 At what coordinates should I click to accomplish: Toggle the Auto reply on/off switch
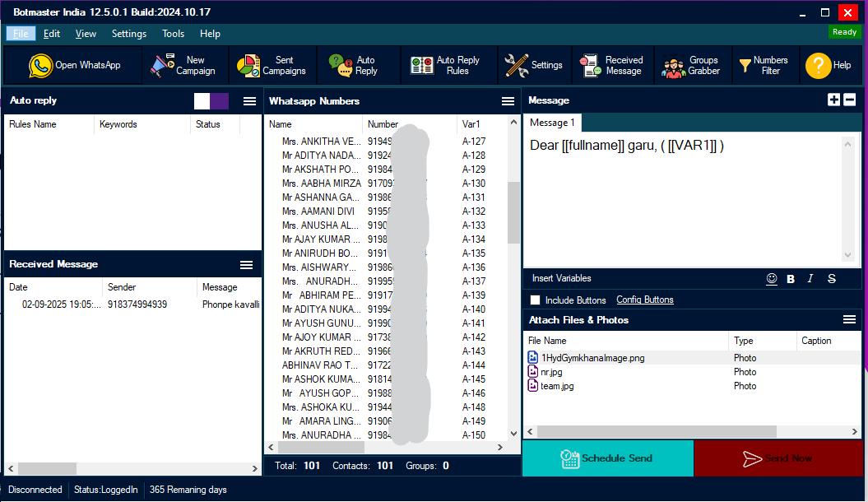211,101
